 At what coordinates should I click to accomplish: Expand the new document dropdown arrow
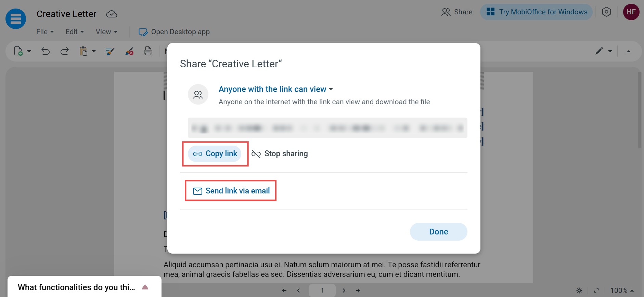[29, 51]
